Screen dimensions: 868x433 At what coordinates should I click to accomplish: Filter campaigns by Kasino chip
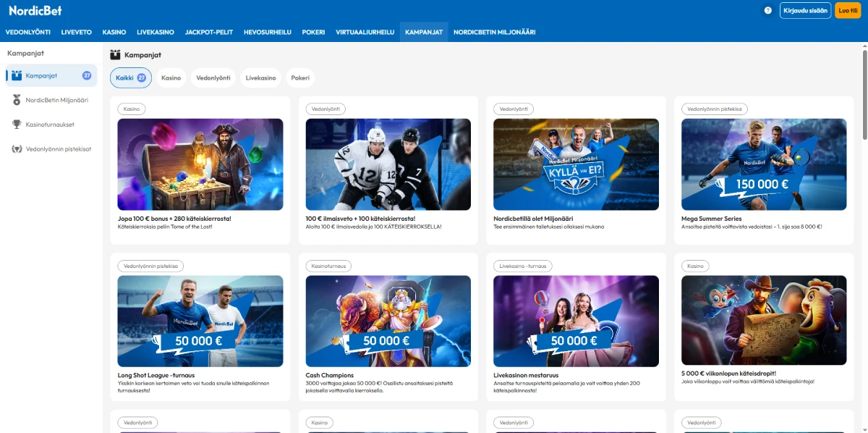tap(171, 77)
